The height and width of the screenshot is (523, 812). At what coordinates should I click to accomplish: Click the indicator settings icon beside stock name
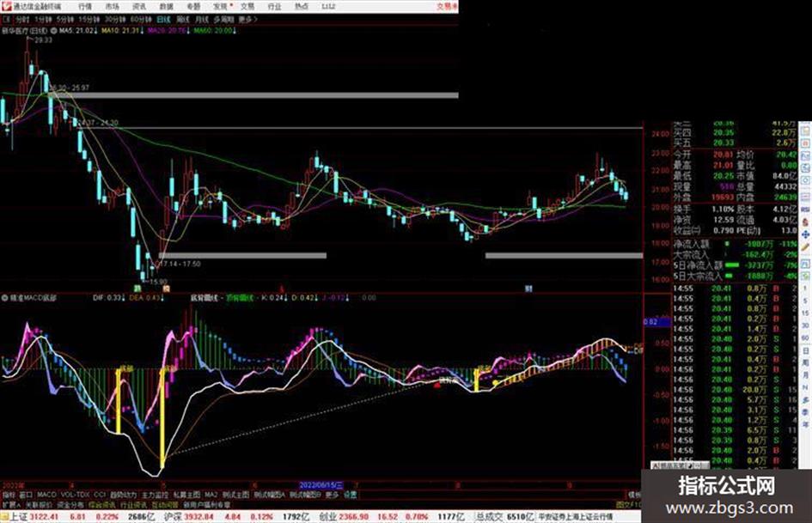(54, 31)
